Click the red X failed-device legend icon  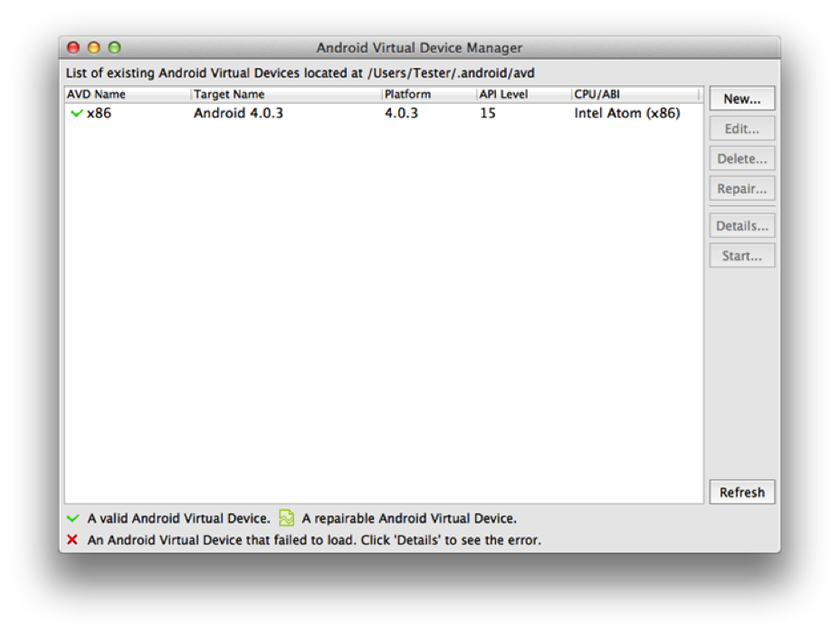[x=73, y=540]
